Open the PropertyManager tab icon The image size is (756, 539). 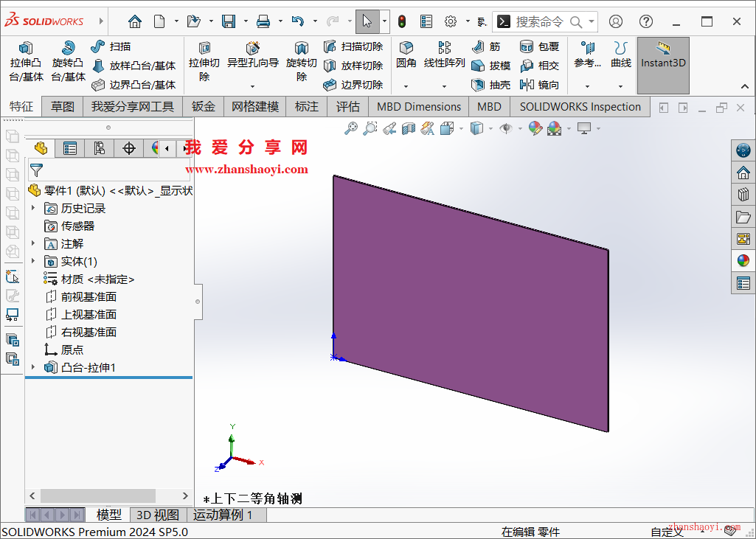coord(70,148)
